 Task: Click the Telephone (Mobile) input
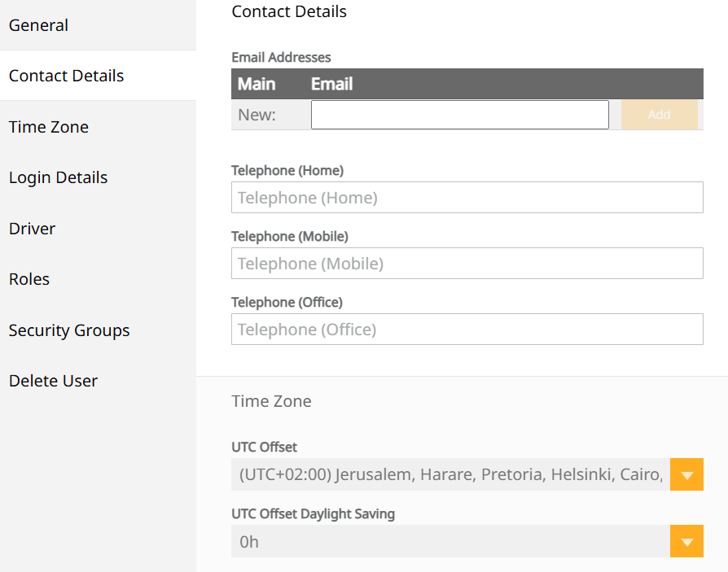pos(467,264)
